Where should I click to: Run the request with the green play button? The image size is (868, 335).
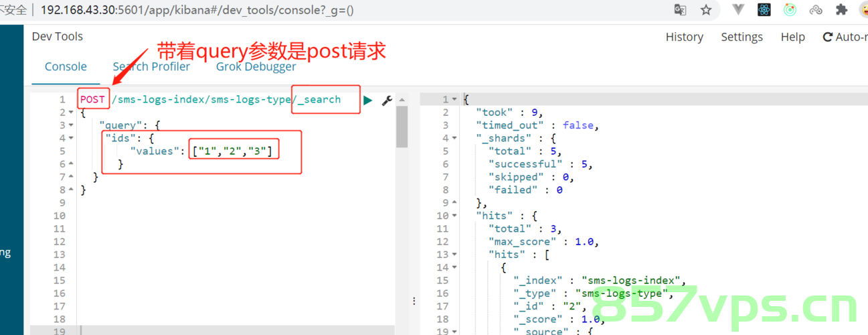[x=367, y=100]
